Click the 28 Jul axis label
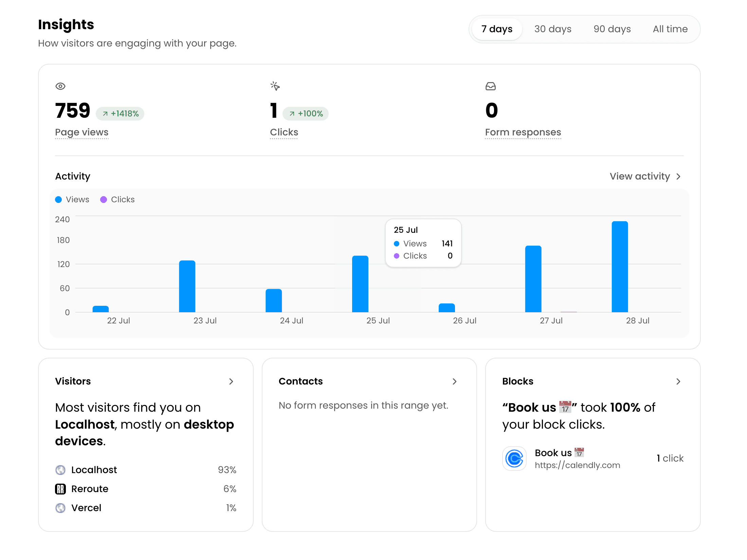This screenshot has width=747, height=560. [x=638, y=321]
